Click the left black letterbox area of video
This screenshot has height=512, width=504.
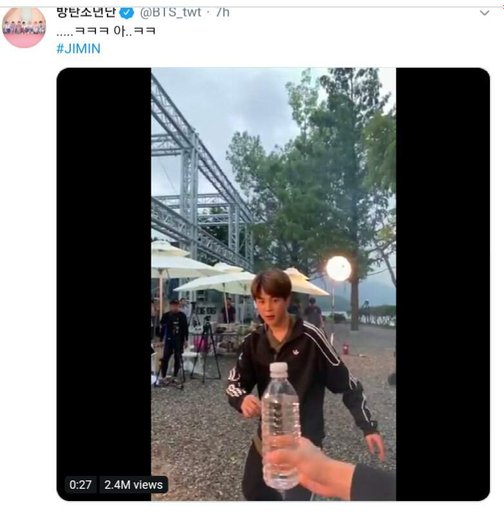104,284
